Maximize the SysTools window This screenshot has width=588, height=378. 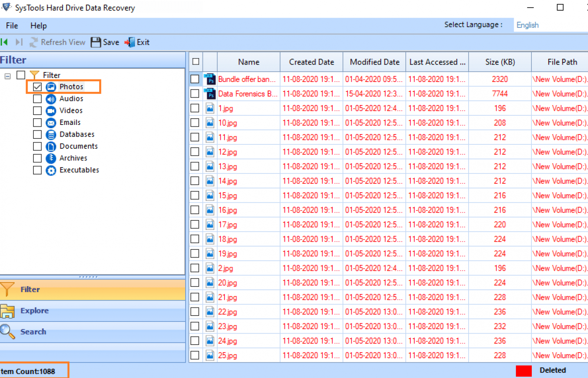click(560, 7)
